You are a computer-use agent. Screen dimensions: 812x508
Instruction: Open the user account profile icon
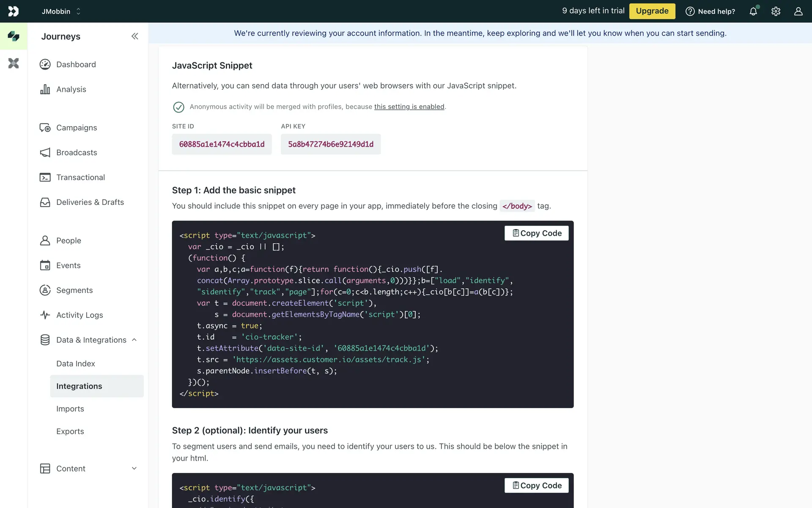(x=798, y=11)
